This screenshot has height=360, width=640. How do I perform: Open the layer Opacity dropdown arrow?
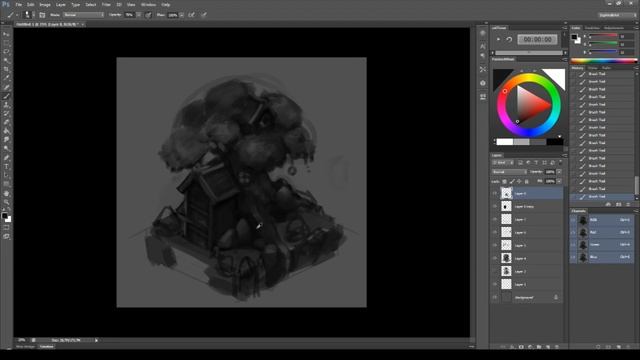click(559, 172)
